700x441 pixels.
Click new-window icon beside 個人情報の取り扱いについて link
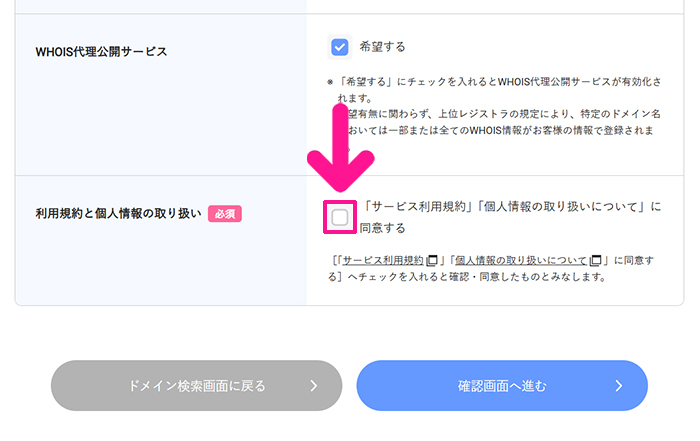coord(595,261)
